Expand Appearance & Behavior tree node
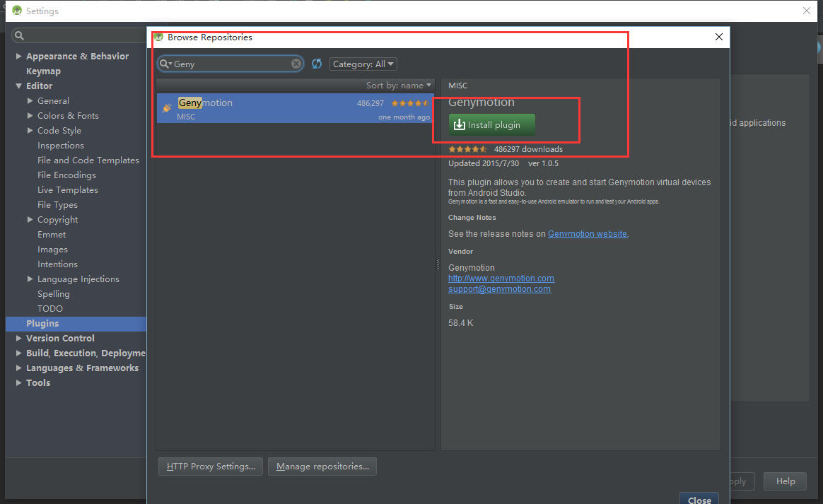Screen dimensions: 823x504 point(18,56)
